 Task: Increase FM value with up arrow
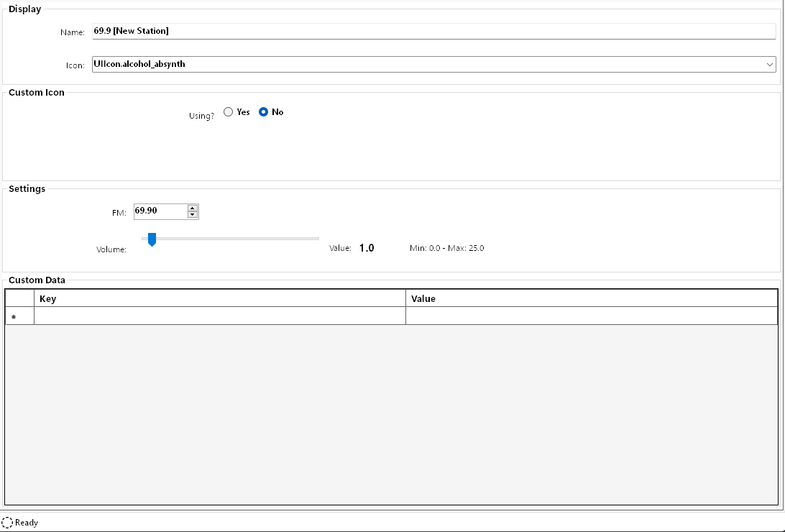[x=193, y=208]
